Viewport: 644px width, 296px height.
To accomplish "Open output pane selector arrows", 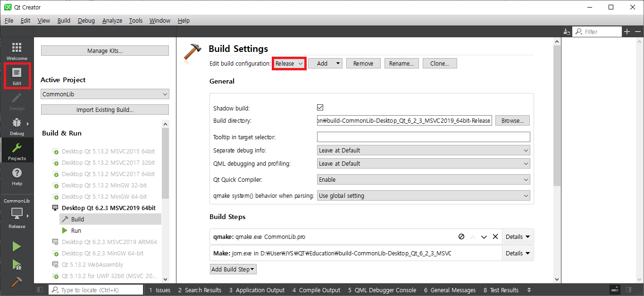I will tap(529, 290).
